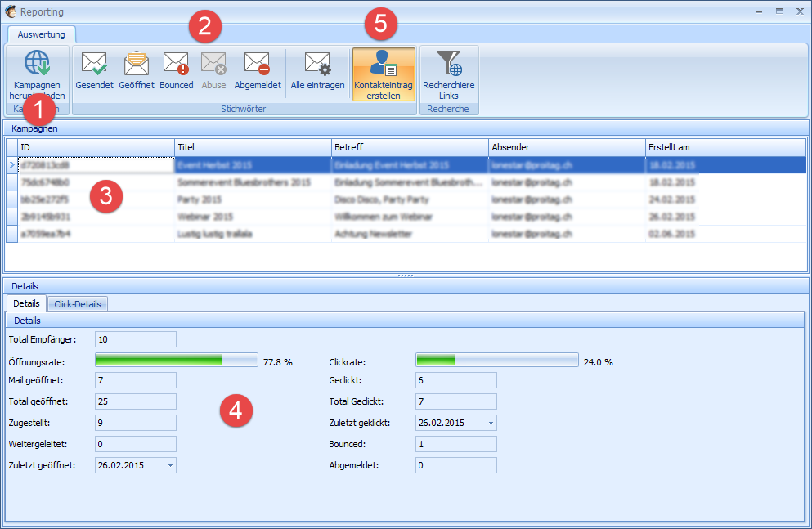Viewport: 812px width, 529px height.
Task: Click the Kampagnen herunterladen globe icon
Action: coord(37,64)
